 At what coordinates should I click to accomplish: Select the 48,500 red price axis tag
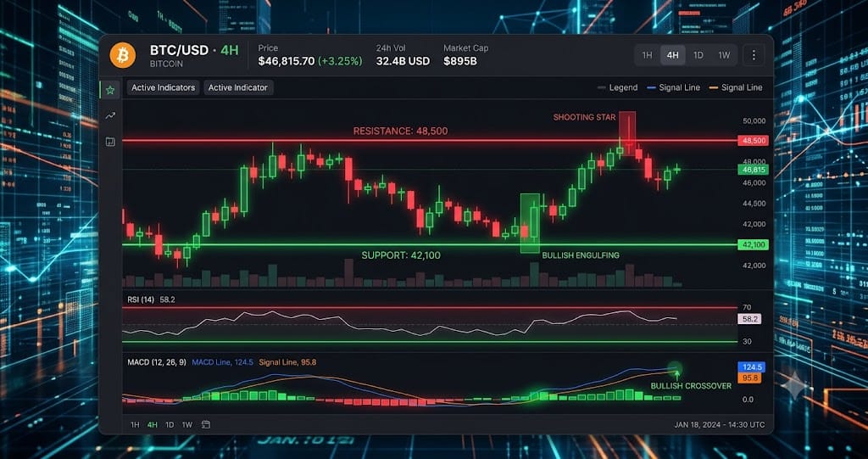[x=753, y=141]
